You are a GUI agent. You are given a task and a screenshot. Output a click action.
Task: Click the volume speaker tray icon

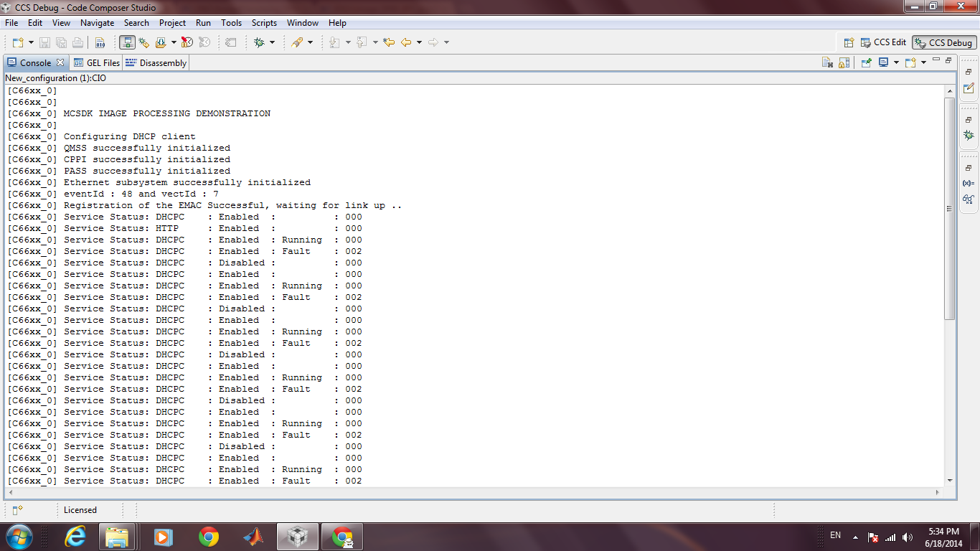coord(908,537)
